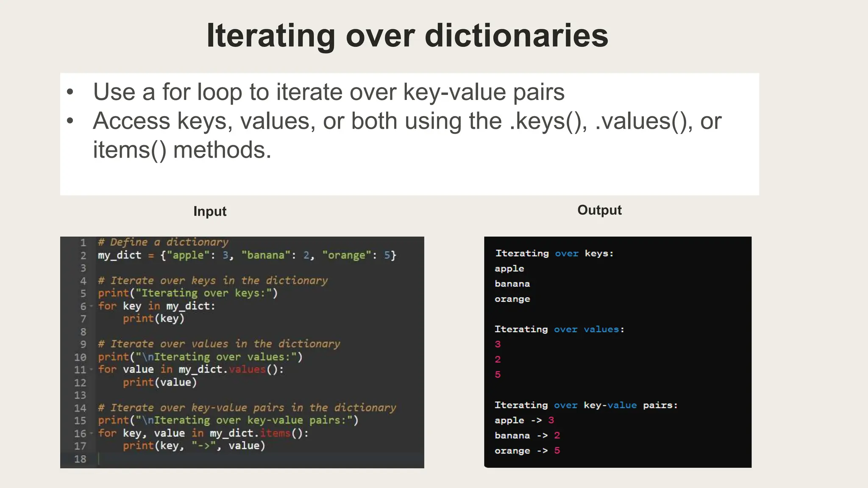This screenshot has width=868, height=488.
Task: Collapse the fold arrow at line 16
Action: [x=91, y=433]
